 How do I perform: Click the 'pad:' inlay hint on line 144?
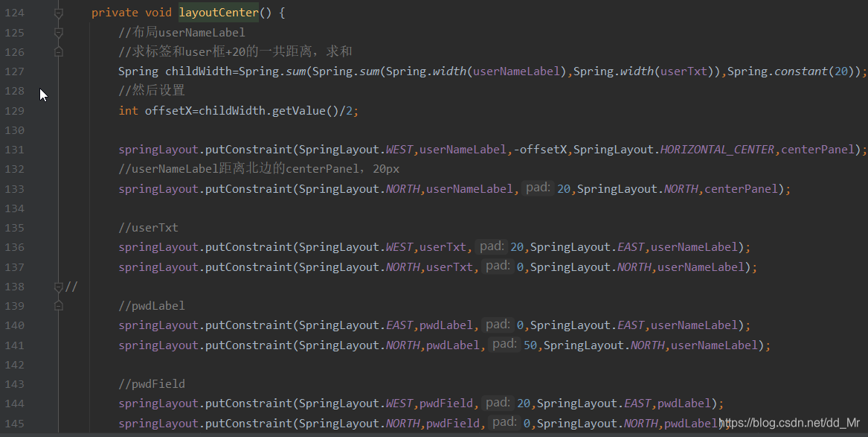pyautogui.click(x=497, y=403)
